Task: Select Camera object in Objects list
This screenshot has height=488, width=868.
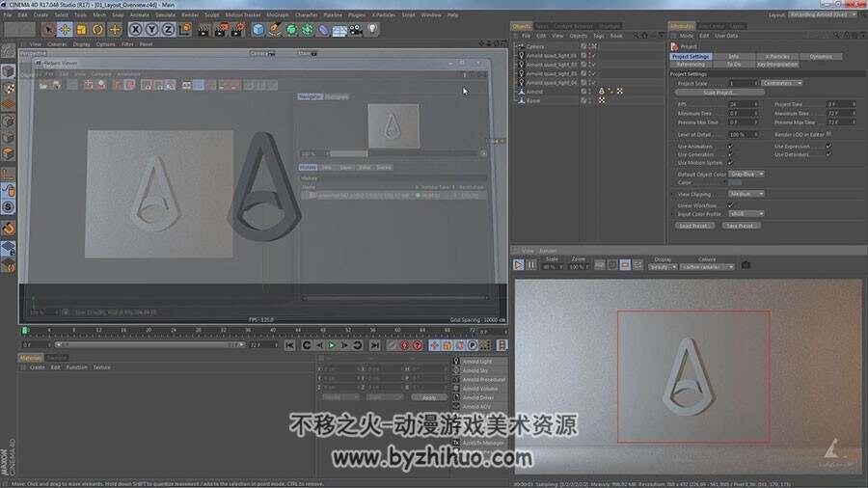Action: pyautogui.click(x=534, y=46)
